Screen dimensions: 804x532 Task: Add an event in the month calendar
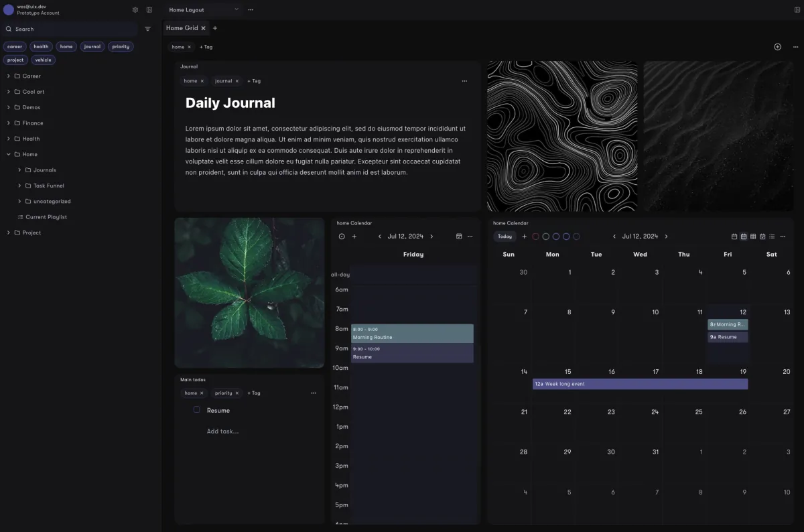coord(525,237)
